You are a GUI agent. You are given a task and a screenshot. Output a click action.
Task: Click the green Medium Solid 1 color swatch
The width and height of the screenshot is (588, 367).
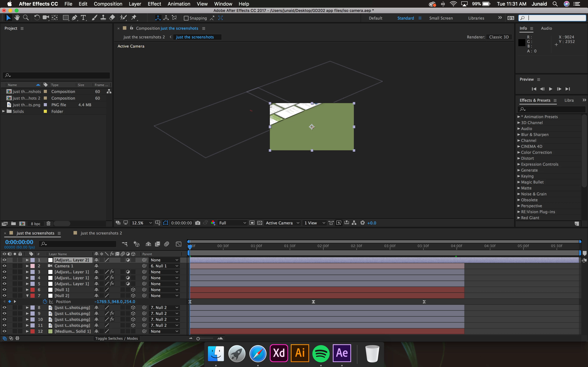(x=50, y=331)
